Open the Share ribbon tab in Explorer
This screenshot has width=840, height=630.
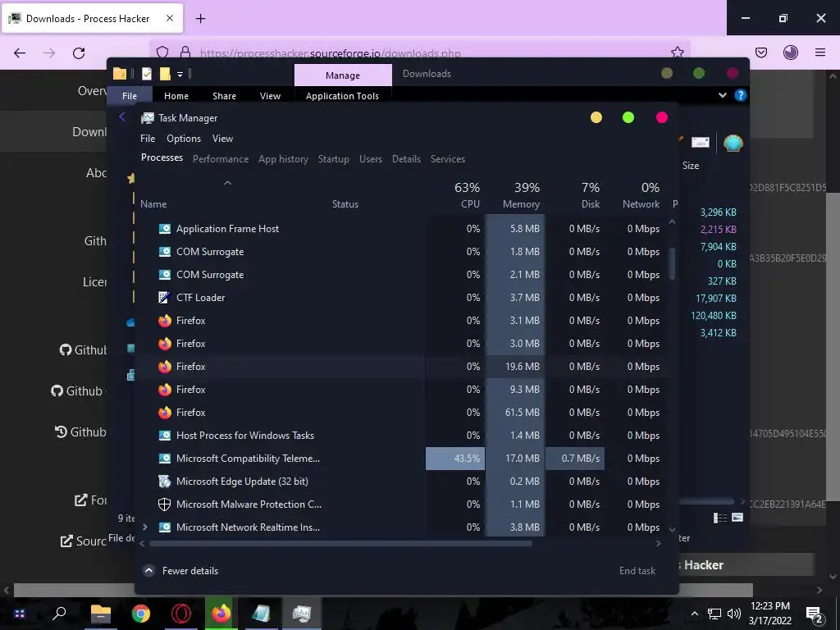pyautogui.click(x=224, y=96)
